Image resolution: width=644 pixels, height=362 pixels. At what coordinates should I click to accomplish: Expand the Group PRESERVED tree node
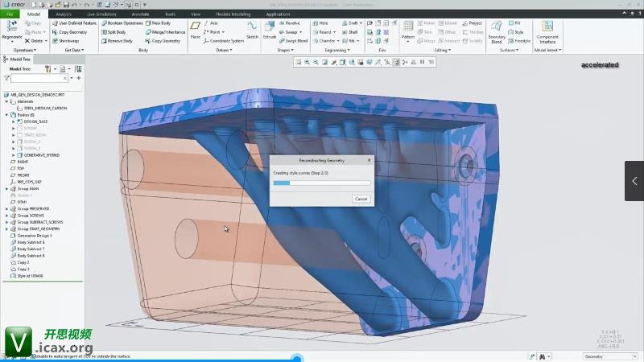pos(6,208)
